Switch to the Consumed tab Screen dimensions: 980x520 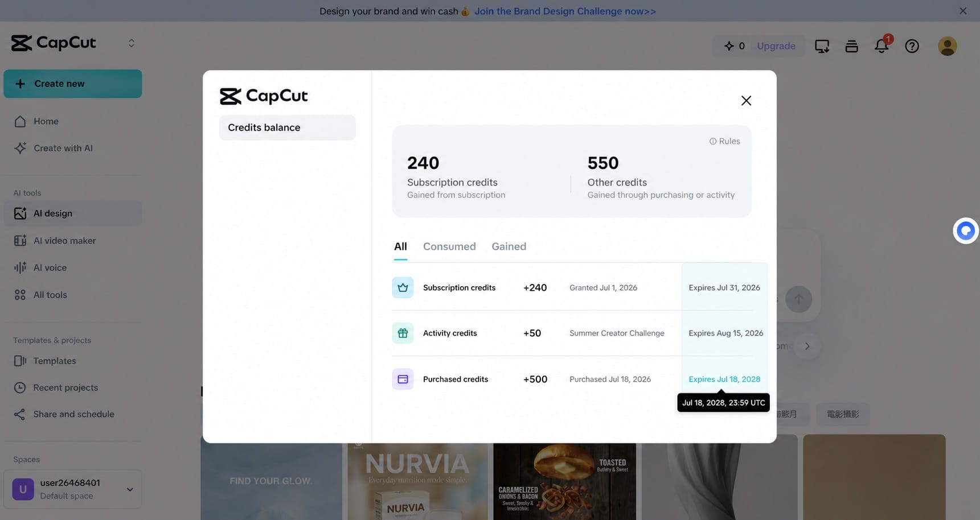click(449, 246)
